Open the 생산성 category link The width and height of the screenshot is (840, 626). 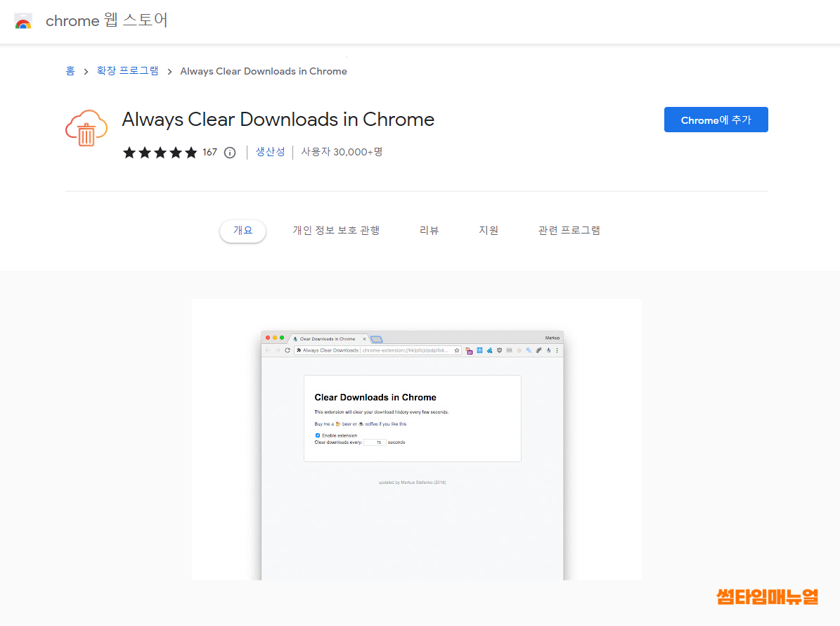(x=270, y=152)
